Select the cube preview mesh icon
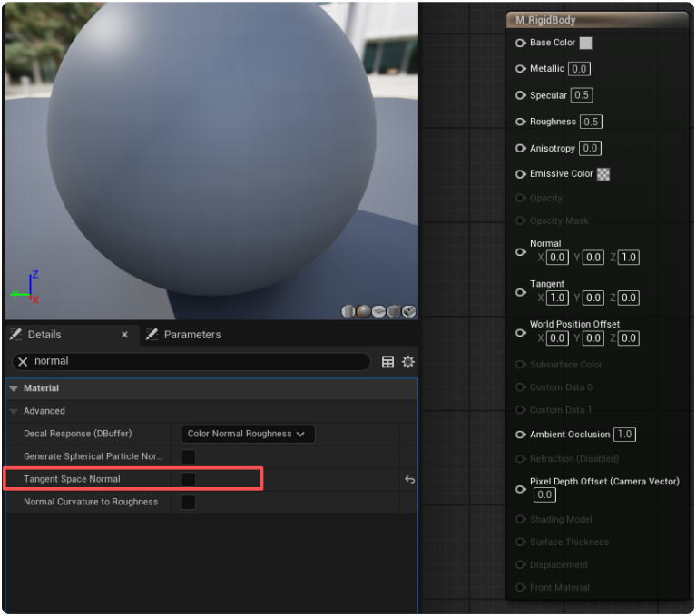Image resolution: width=696 pixels, height=616 pixels. click(394, 311)
